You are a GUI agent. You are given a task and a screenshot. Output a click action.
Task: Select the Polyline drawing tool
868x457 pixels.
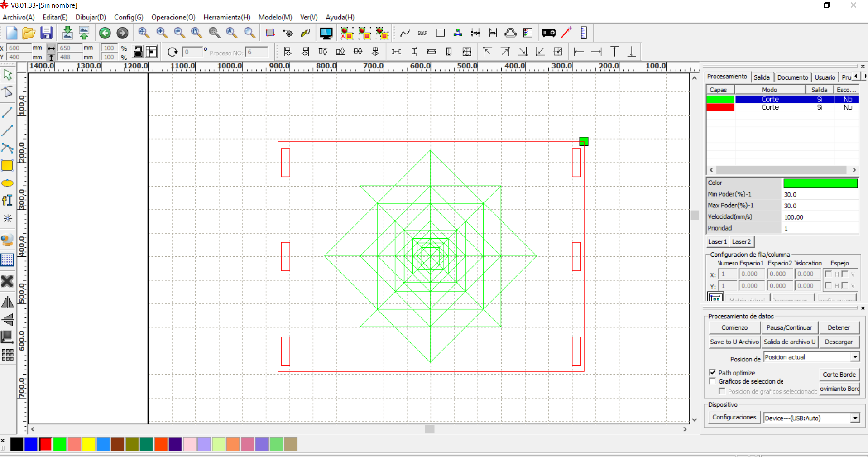[x=7, y=130]
